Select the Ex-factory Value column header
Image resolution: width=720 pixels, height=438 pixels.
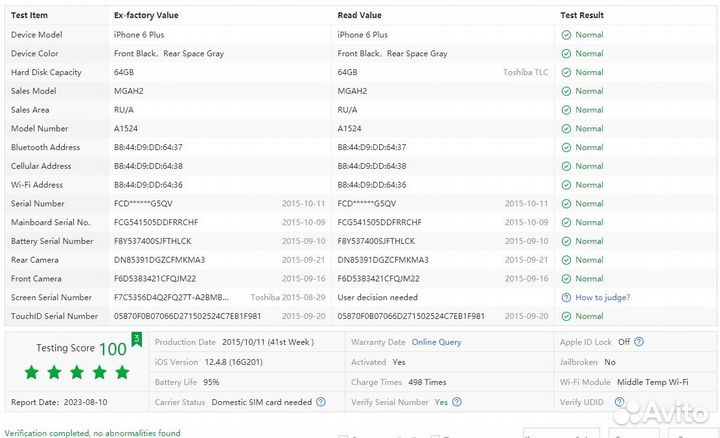tap(146, 15)
